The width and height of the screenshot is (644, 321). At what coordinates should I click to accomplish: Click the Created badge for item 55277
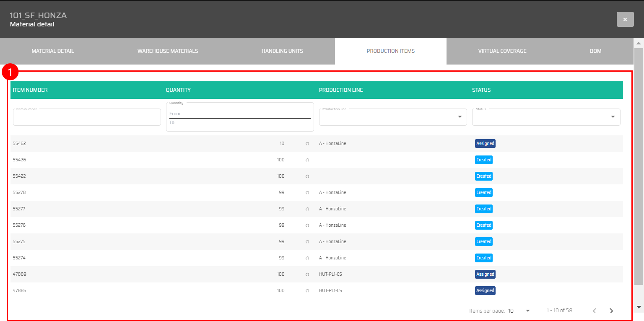click(x=483, y=209)
